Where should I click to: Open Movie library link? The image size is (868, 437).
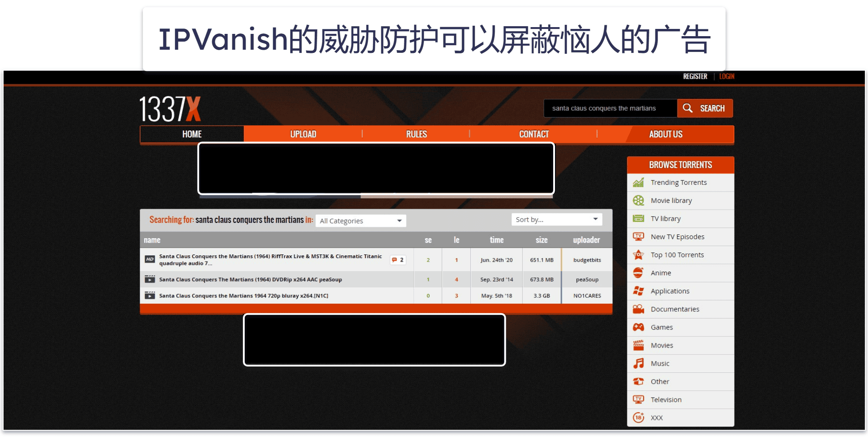pyautogui.click(x=671, y=201)
